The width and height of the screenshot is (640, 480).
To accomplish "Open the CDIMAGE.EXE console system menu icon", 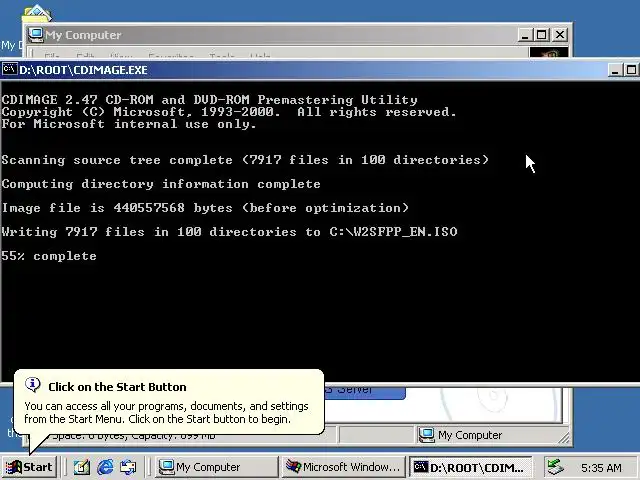I will (9, 69).
